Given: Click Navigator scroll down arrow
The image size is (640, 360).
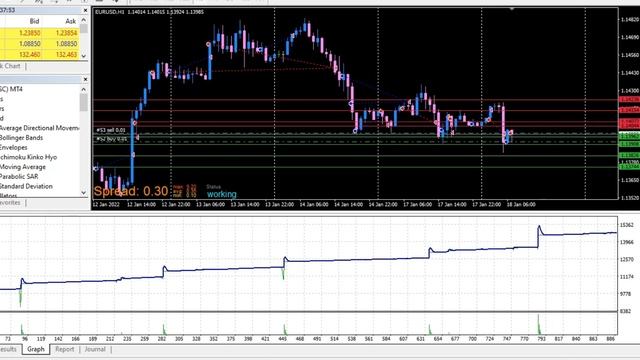Looking at the screenshot, I should coord(84,193).
